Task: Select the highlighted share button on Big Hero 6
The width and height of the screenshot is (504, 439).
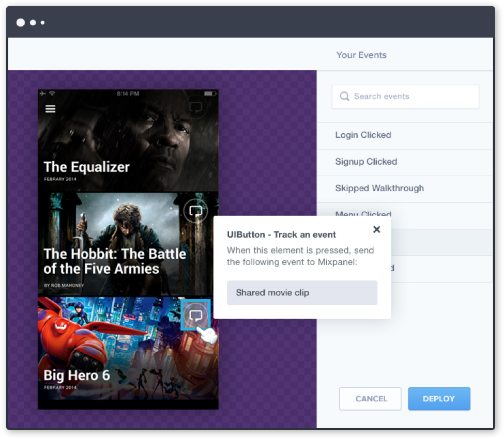Action: pos(196,315)
